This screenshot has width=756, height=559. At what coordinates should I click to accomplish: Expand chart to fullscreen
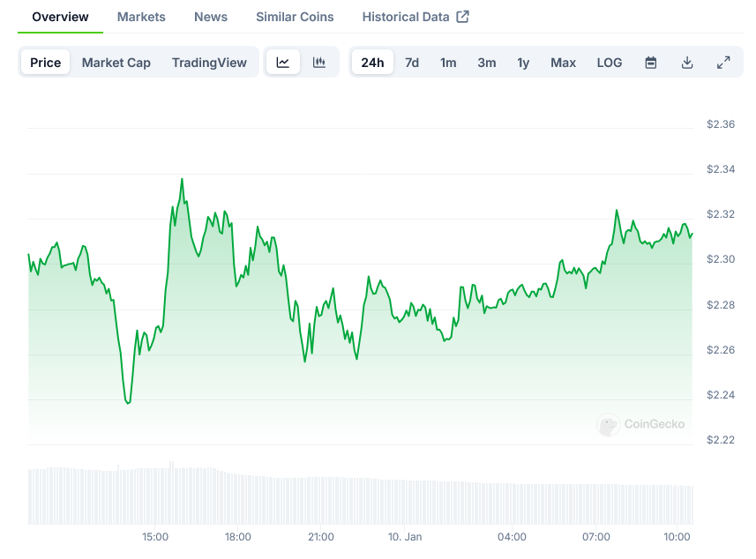(x=723, y=63)
